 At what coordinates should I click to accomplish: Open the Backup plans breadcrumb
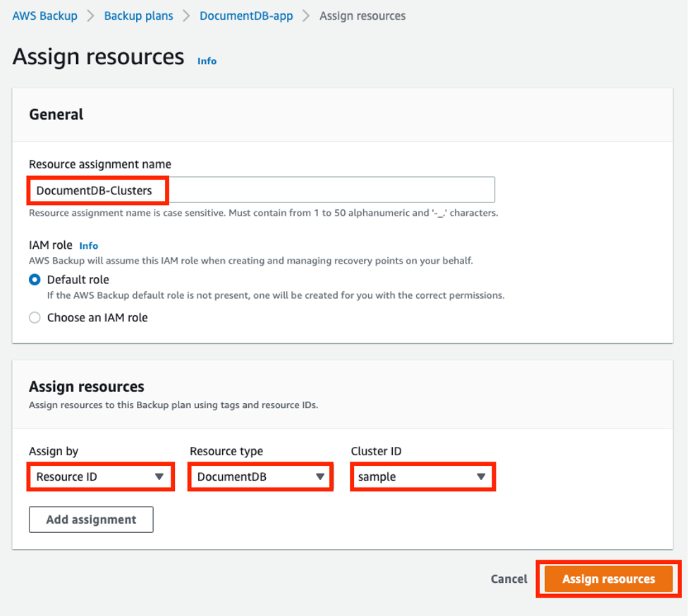(x=138, y=16)
